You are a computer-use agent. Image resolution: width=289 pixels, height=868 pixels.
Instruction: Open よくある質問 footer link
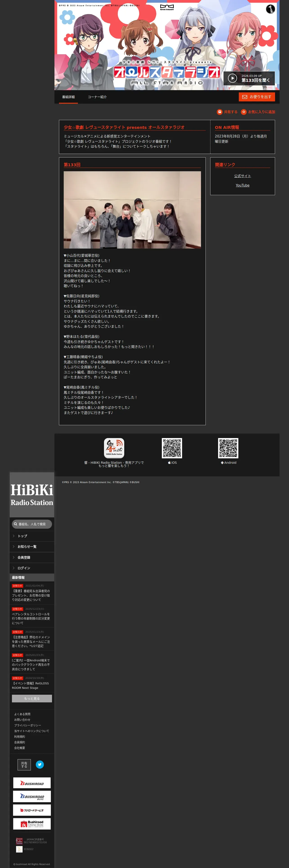click(x=22, y=714)
